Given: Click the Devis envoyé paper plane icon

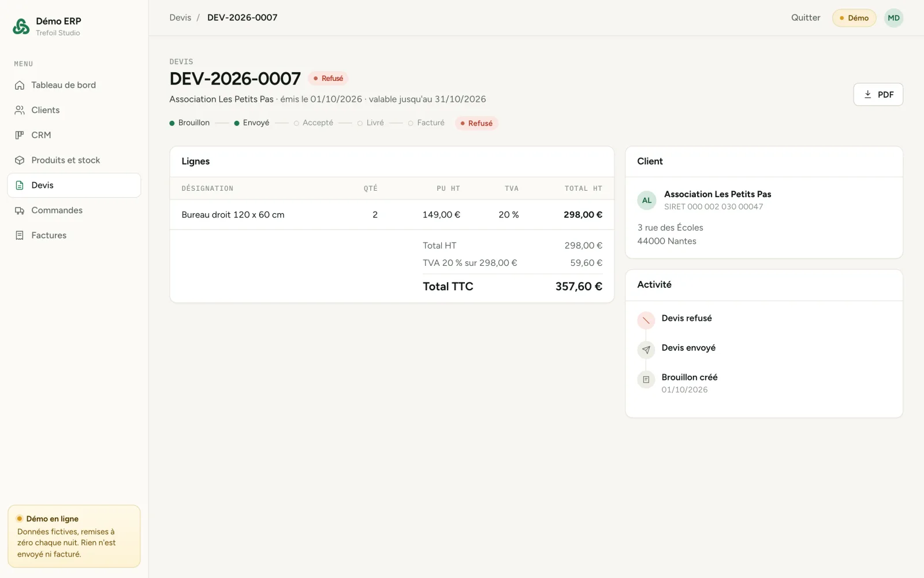Looking at the screenshot, I should coord(646,350).
